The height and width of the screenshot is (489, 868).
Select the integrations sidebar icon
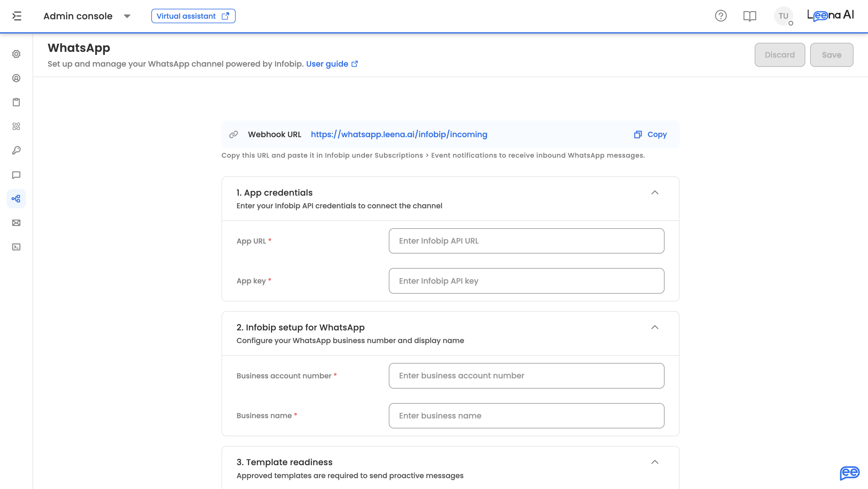pos(16,199)
